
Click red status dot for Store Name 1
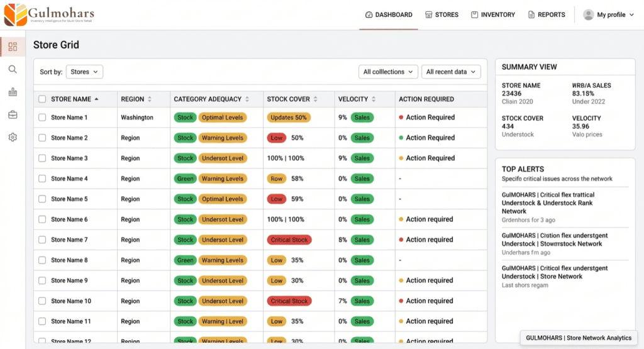[401, 118]
